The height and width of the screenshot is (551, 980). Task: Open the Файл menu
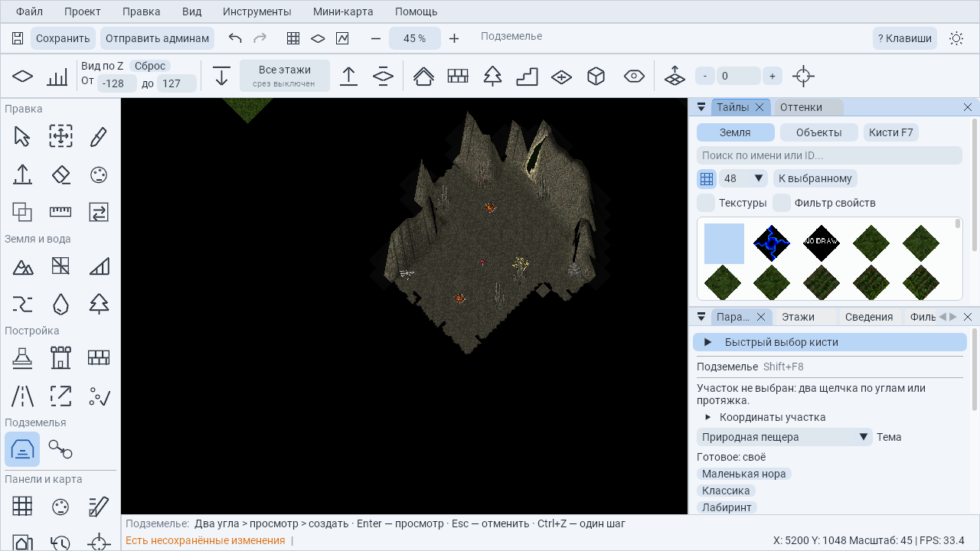[30, 11]
